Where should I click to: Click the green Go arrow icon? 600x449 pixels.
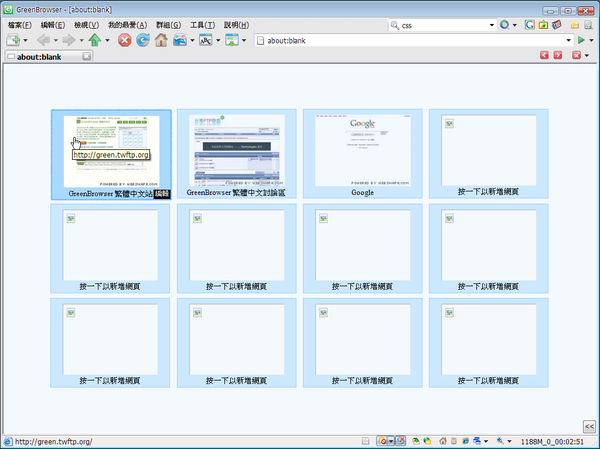581,40
